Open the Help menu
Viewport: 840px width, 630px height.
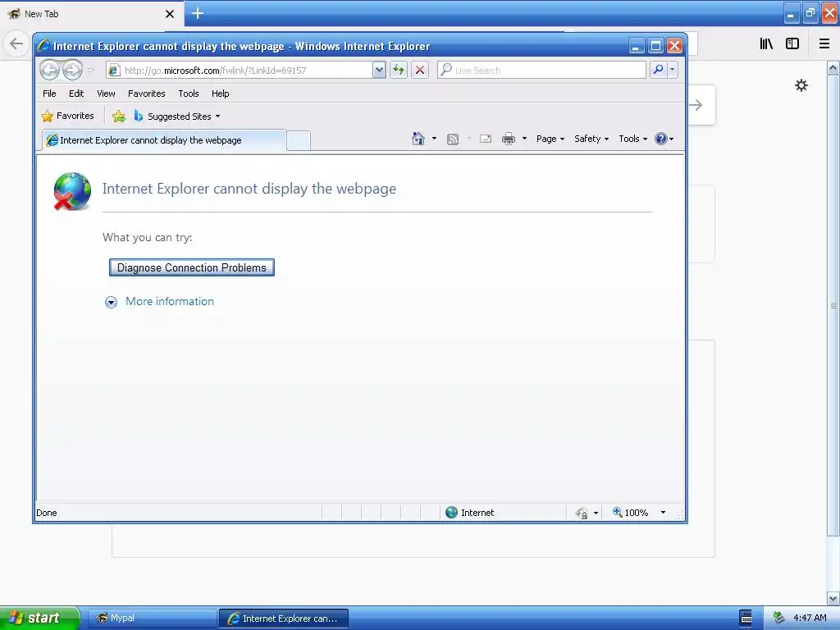pos(220,94)
